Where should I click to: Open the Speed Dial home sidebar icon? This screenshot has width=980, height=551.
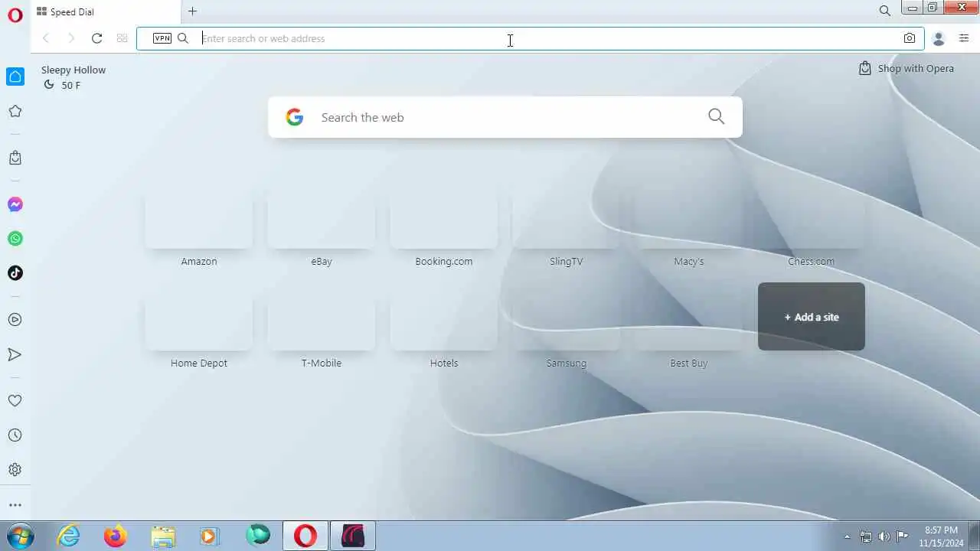coord(15,77)
